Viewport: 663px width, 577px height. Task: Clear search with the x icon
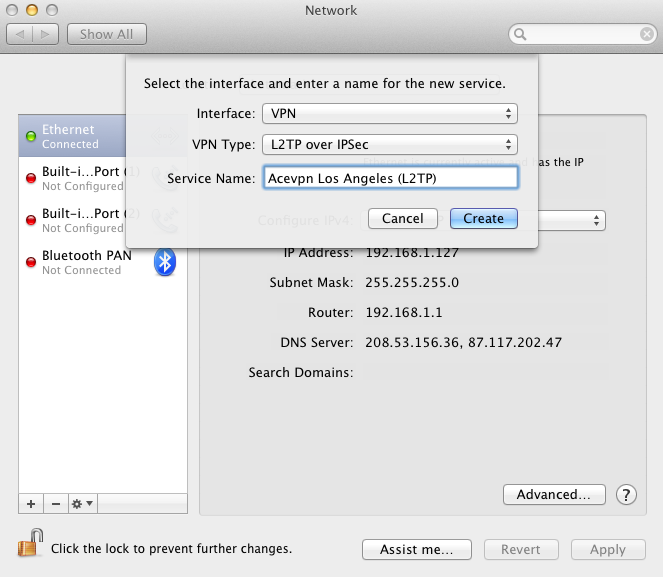tap(647, 34)
